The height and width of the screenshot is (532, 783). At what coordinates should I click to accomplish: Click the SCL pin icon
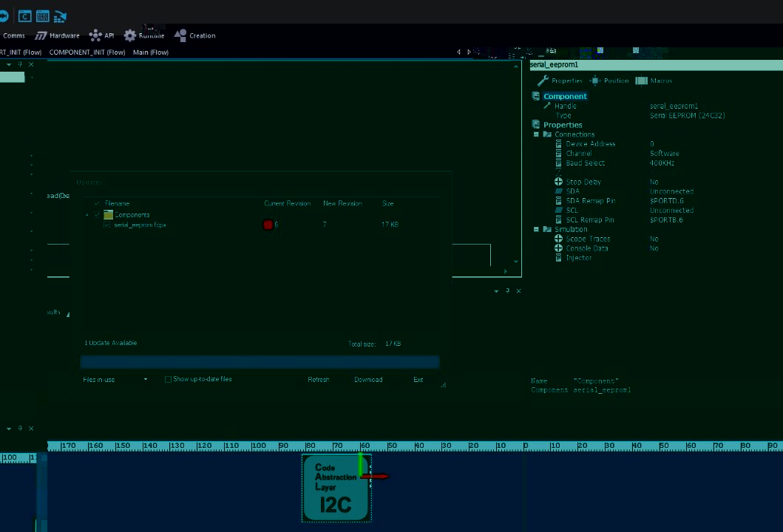pos(559,210)
